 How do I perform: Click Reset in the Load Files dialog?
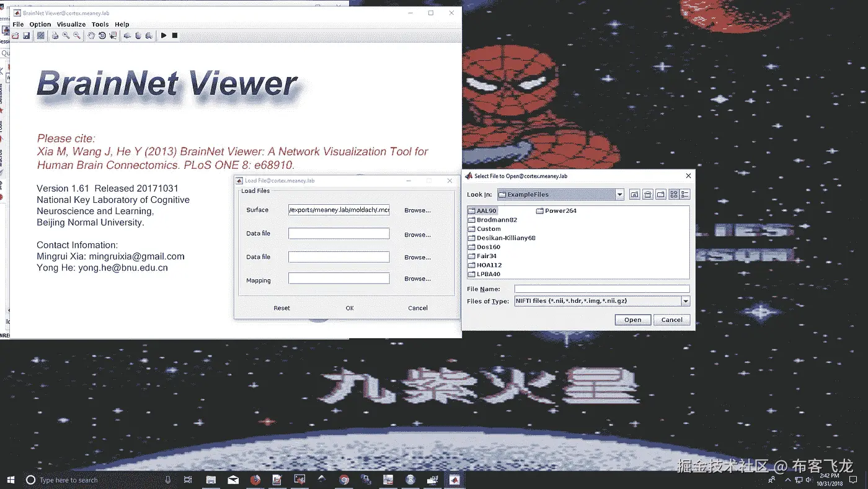282,308
